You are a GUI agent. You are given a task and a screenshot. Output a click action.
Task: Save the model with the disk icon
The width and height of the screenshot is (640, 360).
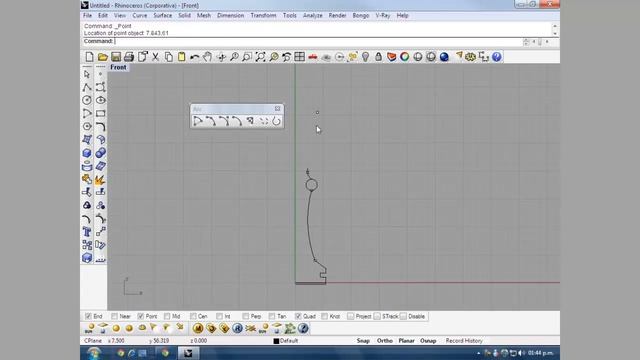[x=116, y=57]
